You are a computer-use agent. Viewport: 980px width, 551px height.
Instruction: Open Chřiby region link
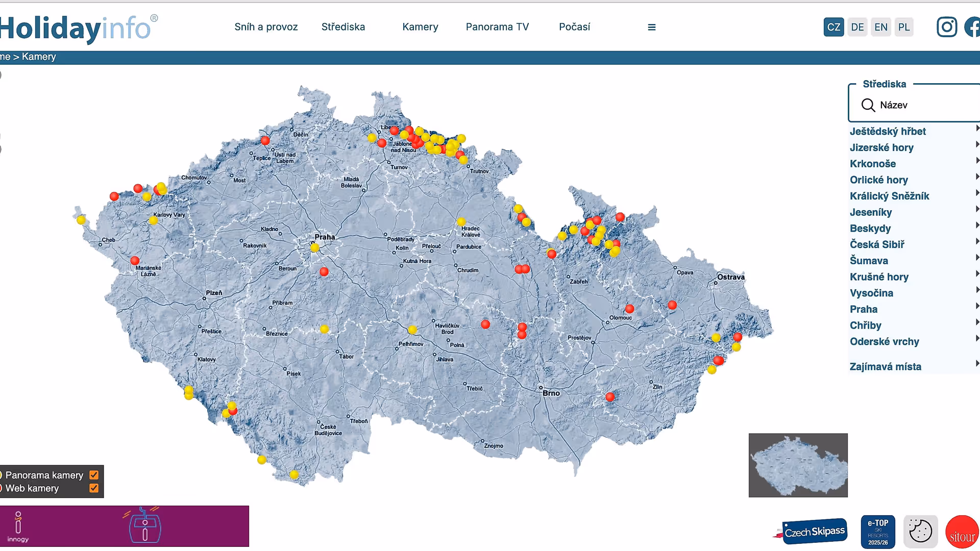(865, 325)
